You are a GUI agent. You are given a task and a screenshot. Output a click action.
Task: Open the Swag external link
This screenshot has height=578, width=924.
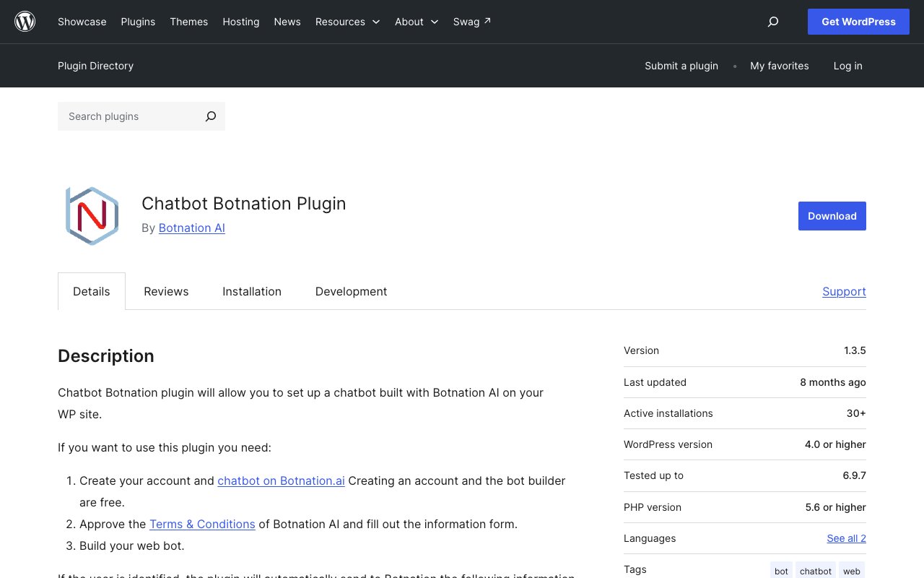(472, 22)
